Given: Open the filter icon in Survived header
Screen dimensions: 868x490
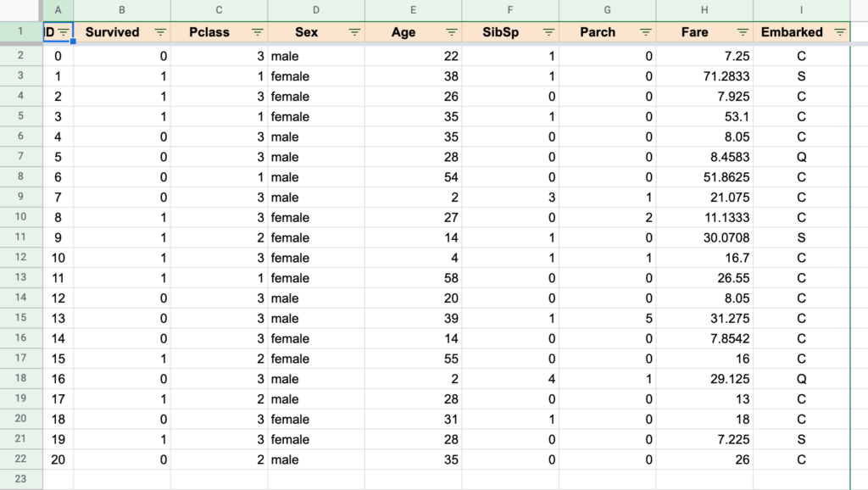Looking at the screenshot, I should [x=161, y=32].
